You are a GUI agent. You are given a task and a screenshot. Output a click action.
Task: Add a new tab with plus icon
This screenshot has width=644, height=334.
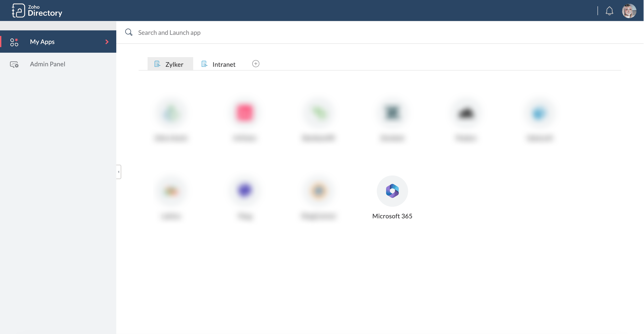click(256, 64)
